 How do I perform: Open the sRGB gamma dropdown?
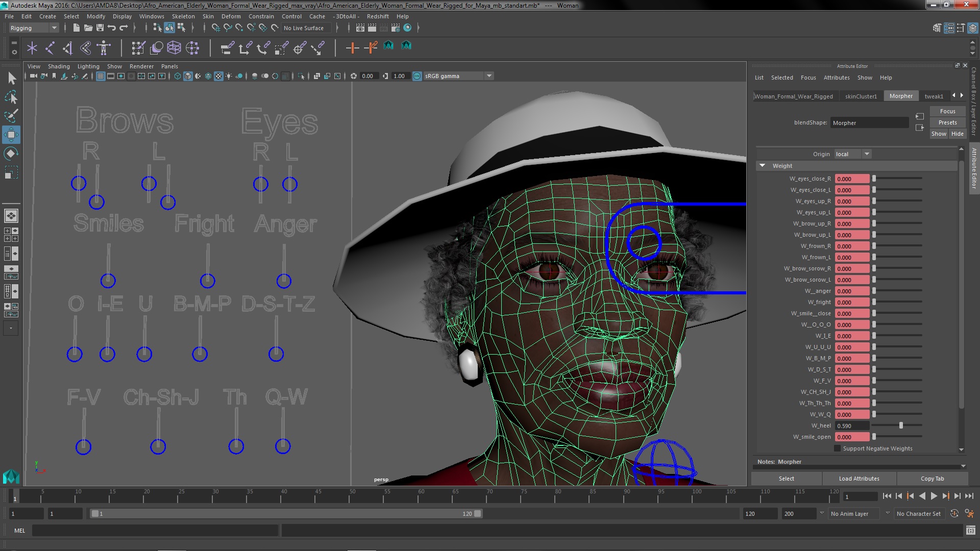pos(458,76)
